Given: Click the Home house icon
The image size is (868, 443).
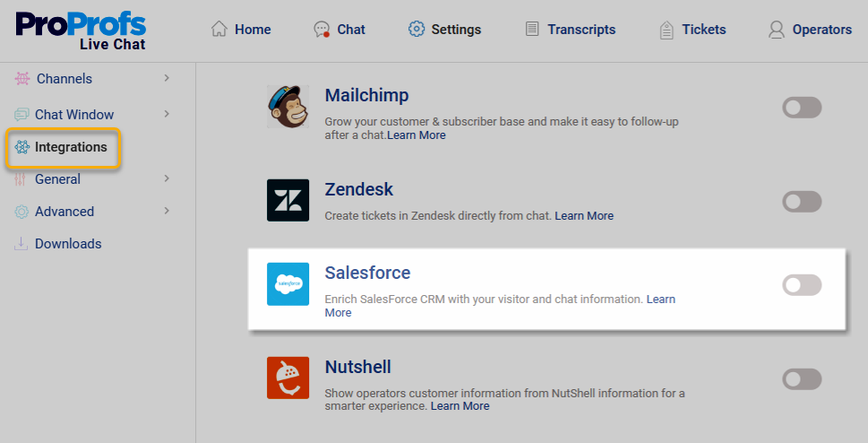Looking at the screenshot, I should (219, 29).
